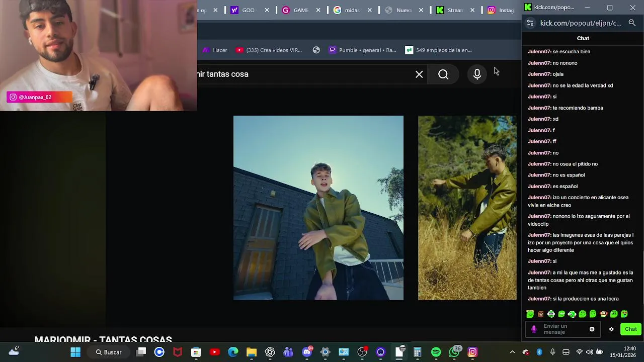Viewport: 644px width, 362px height.
Task: Open ChatGPT from the taskbar
Action: pos(270,352)
